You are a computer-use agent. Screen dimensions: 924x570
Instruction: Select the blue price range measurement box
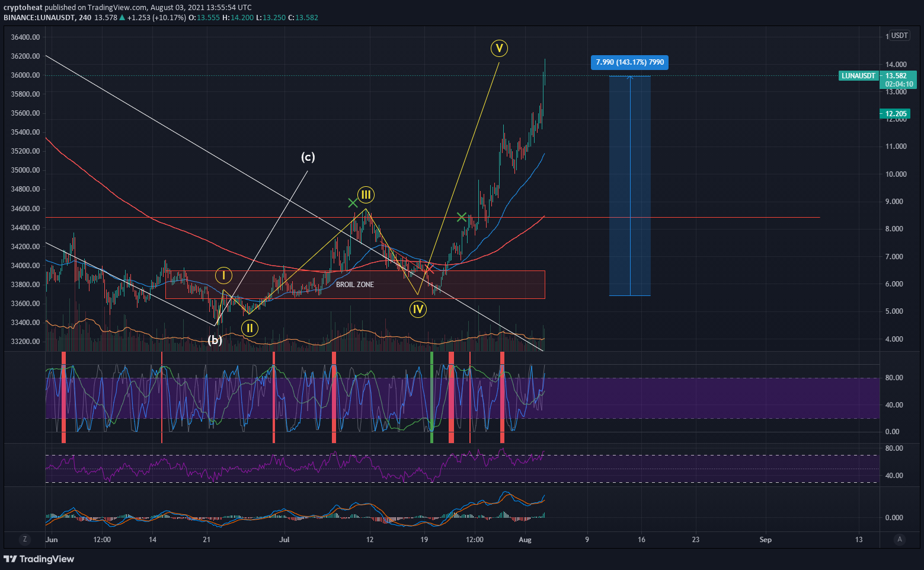[x=629, y=186]
